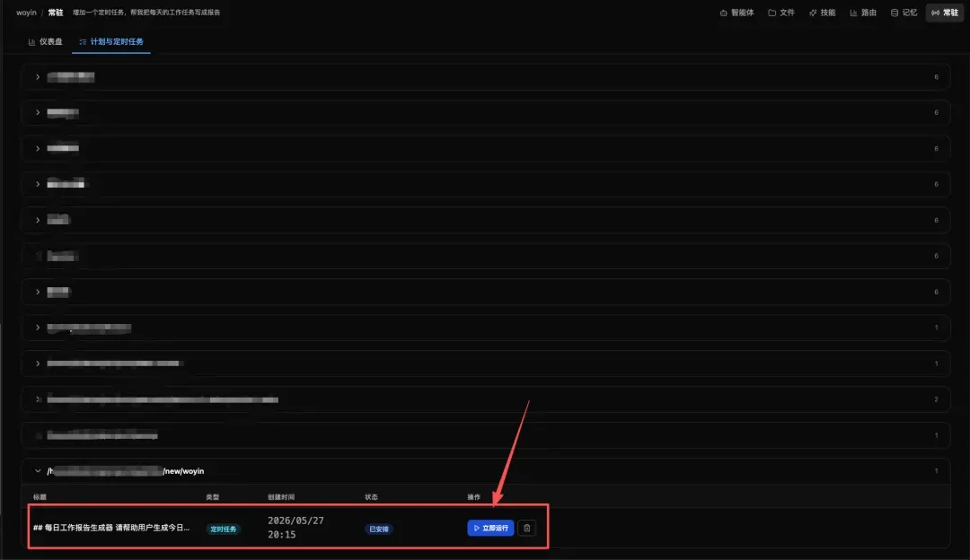Expand the group row showing count 2

[x=486, y=399]
